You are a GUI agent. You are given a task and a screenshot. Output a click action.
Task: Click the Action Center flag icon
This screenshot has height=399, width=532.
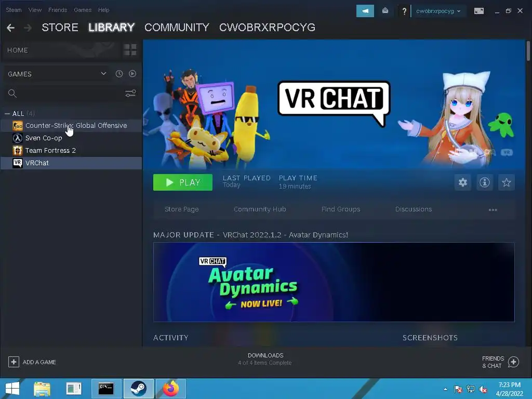458,389
